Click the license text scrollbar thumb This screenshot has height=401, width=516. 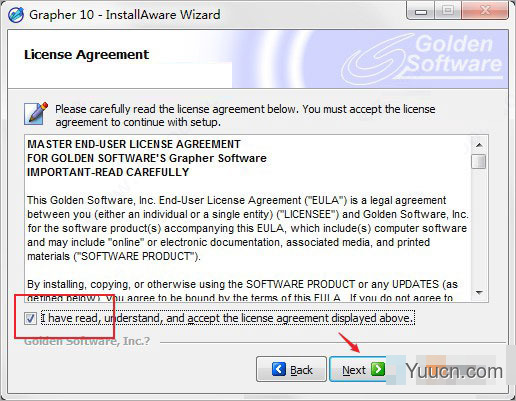(x=479, y=161)
